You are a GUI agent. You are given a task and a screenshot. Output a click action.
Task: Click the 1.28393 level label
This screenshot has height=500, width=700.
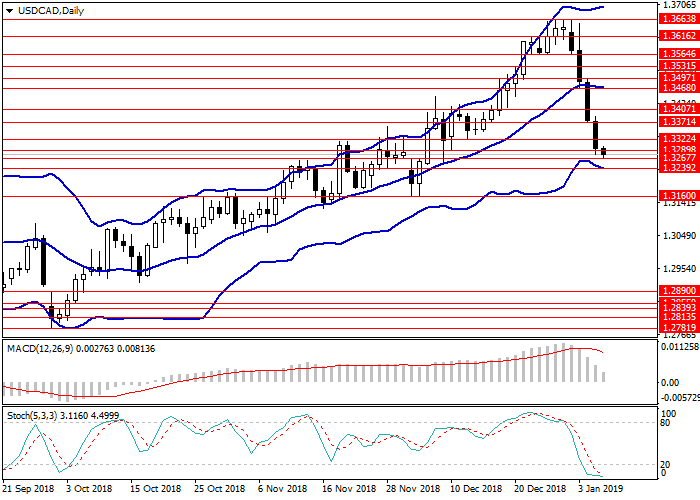pos(679,308)
